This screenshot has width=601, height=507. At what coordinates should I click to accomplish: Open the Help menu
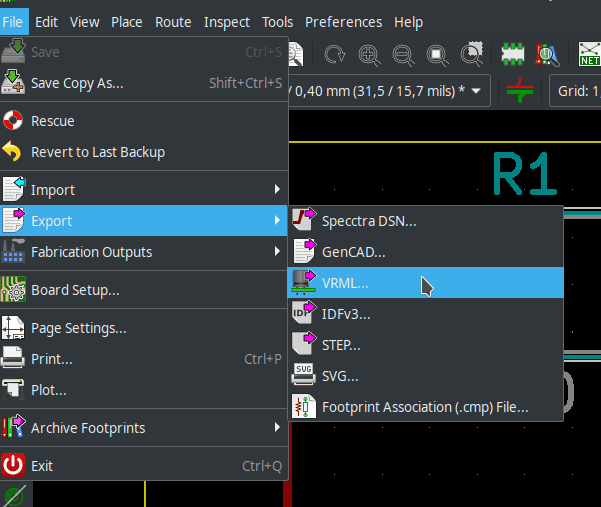(x=408, y=22)
